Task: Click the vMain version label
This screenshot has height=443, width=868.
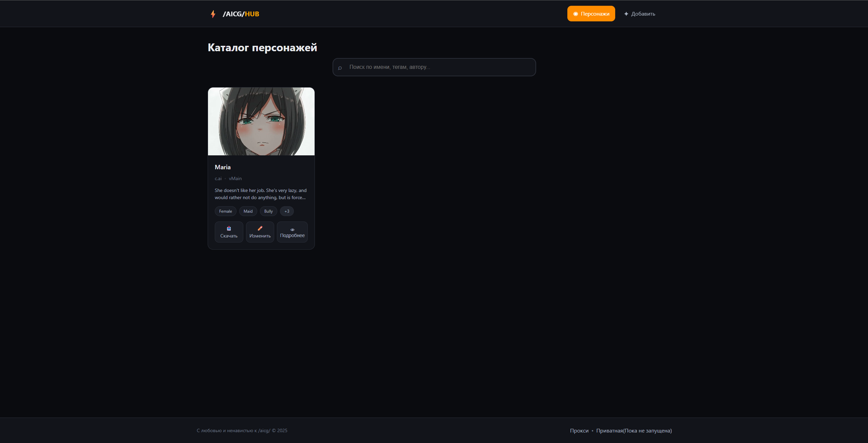Action: pos(235,178)
